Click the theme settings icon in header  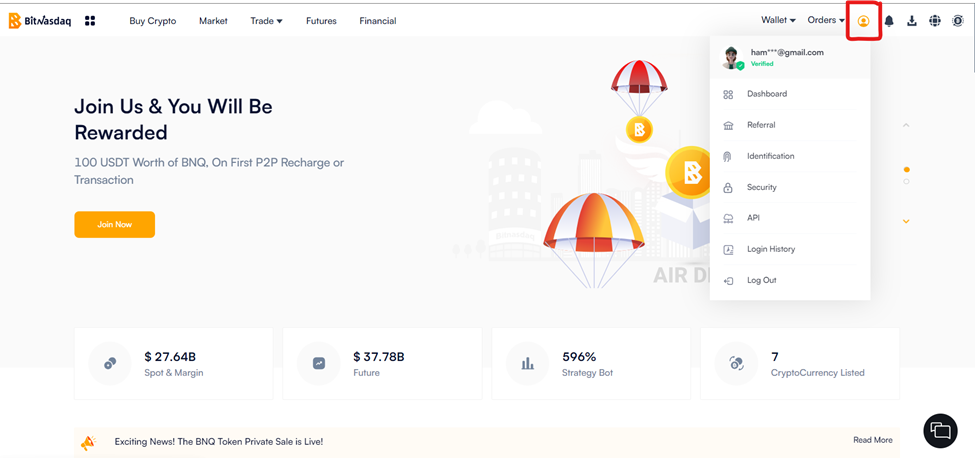coord(957,21)
